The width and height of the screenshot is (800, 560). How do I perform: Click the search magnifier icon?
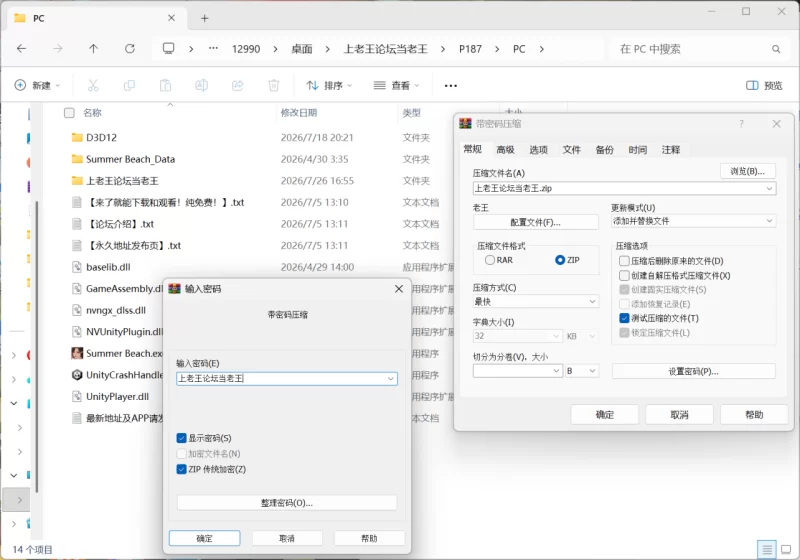coord(776,49)
